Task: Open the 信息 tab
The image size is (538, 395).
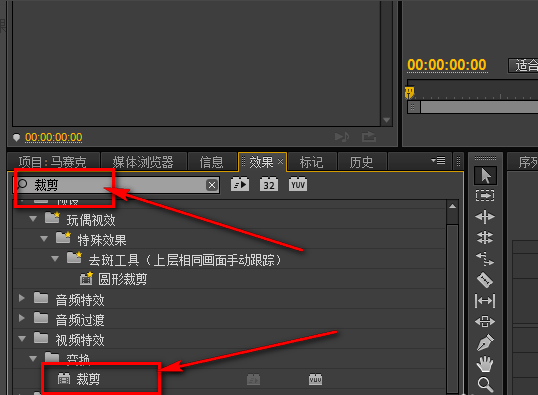Action: (x=211, y=162)
